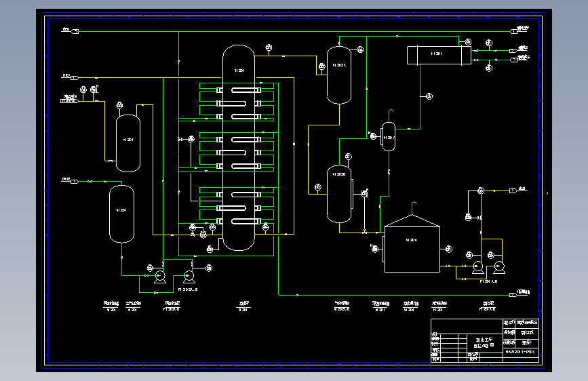Select the P1202A.B pump label text
The image size is (588, 381).
pyautogui.click(x=187, y=289)
